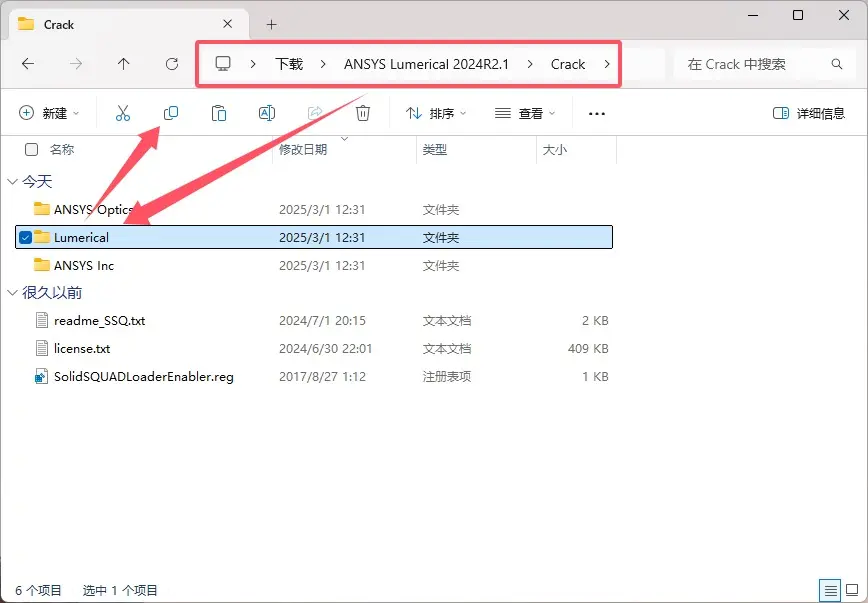
Task: Refresh the current folder view
Action: click(x=172, y=64)
